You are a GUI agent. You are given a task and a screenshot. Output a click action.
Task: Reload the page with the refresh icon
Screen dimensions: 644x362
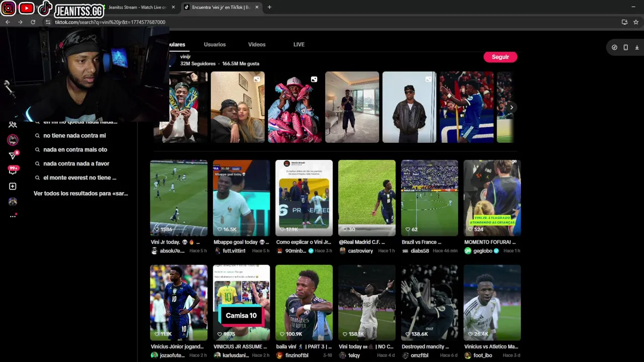pyautogui.click(x=33, y=22)
